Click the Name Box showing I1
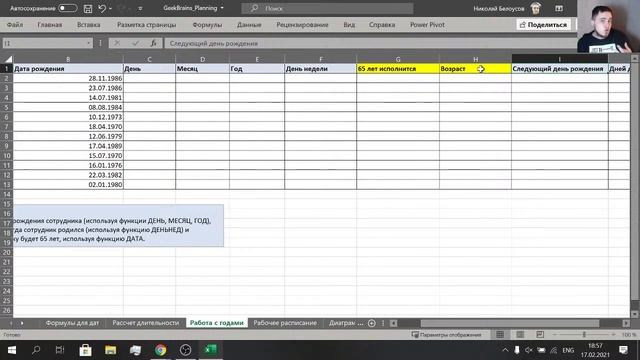This screenshot has height=360, width=640. click(x=44, y=43)
